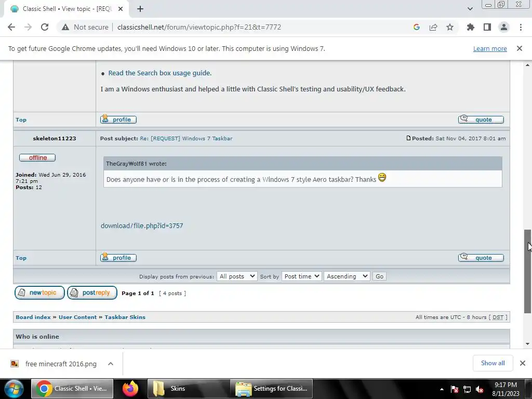Screen dimensions: 532x399
Task: Close the downloads bar
Action: (523, 363)
